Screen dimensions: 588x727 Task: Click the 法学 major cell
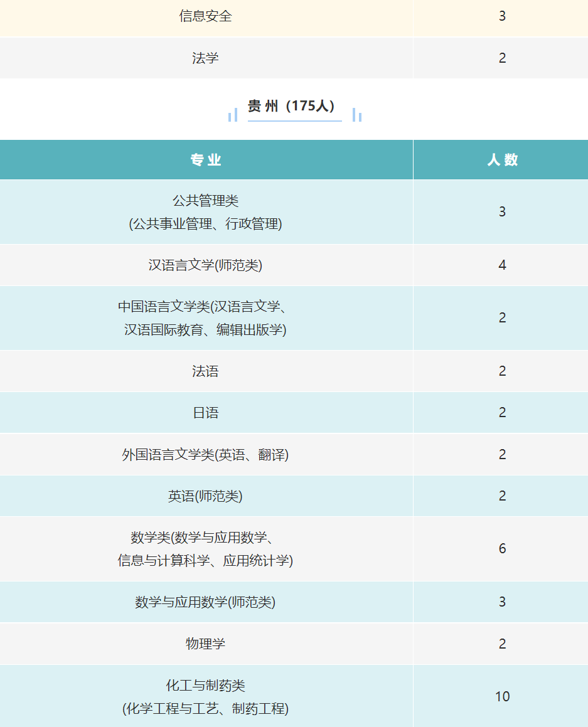(x=206, y=58)
